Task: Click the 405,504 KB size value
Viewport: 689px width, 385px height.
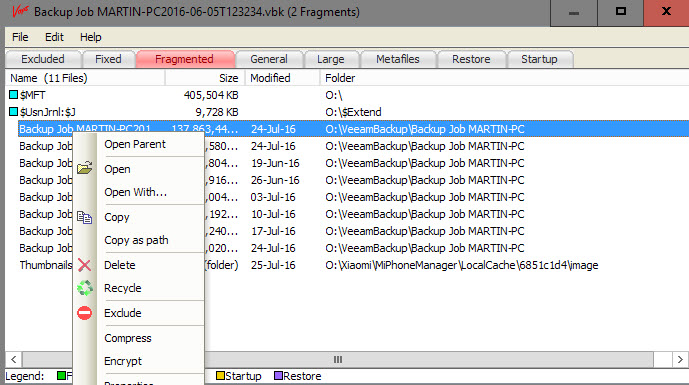Action: point(211,95)
